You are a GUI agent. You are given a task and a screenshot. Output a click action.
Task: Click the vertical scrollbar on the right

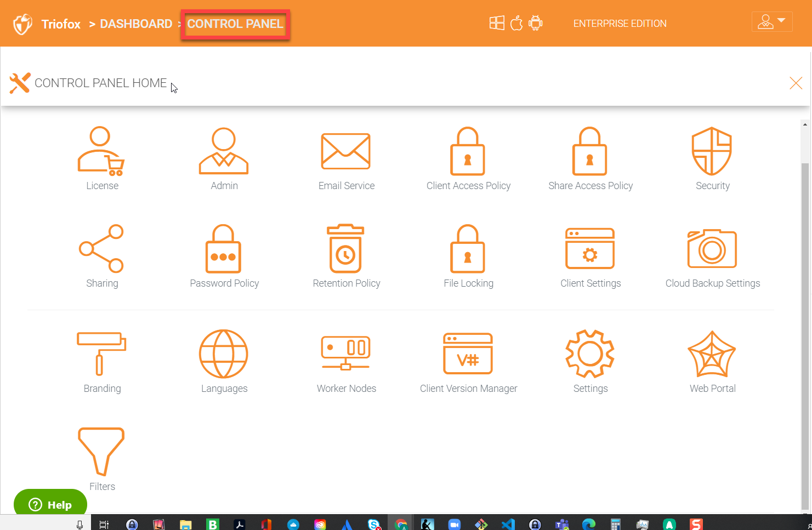805,329
